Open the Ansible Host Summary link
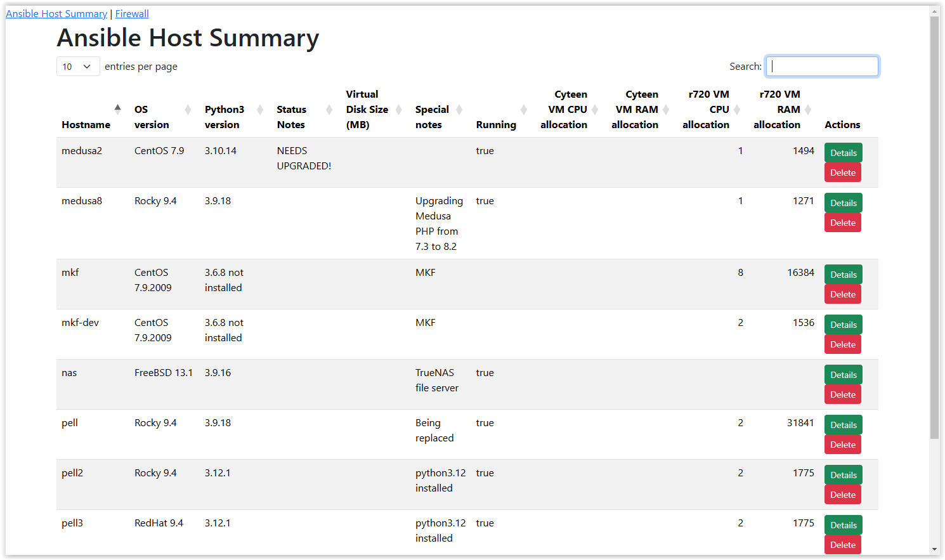 (x=56, y=14)
